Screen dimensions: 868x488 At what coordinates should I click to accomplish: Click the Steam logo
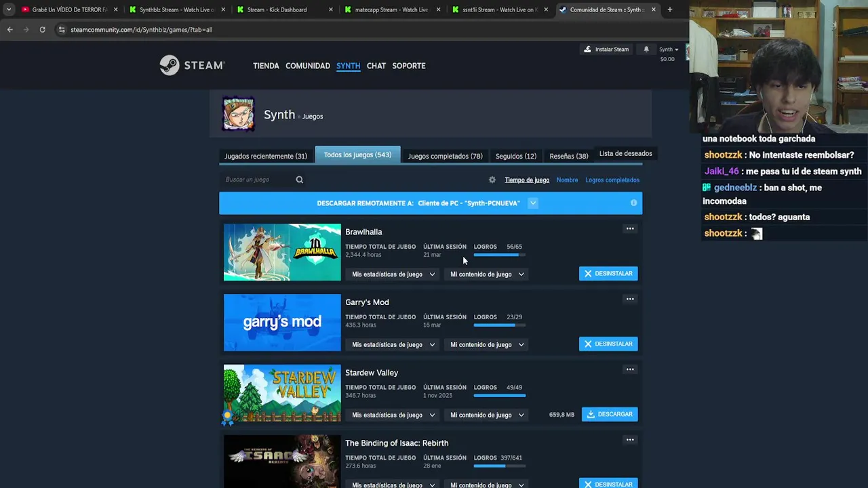tap(192, 65)
